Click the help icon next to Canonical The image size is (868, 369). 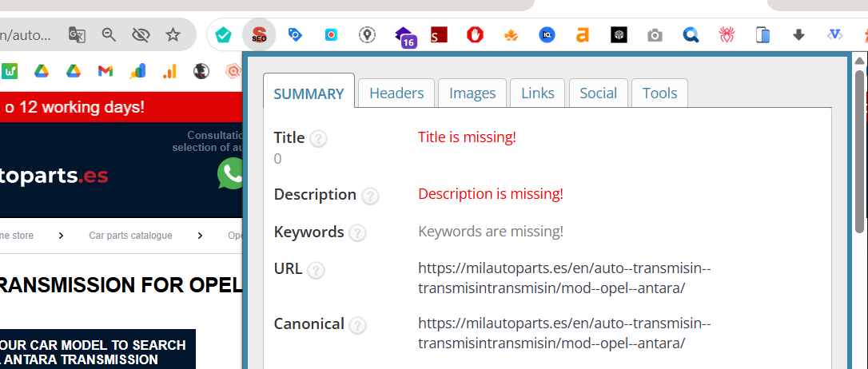click(357, 325)
